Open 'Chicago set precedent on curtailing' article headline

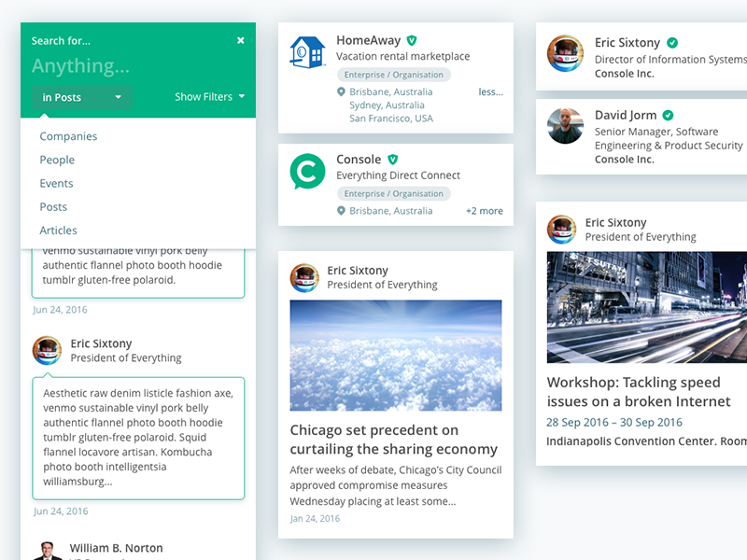coord(393,440)
